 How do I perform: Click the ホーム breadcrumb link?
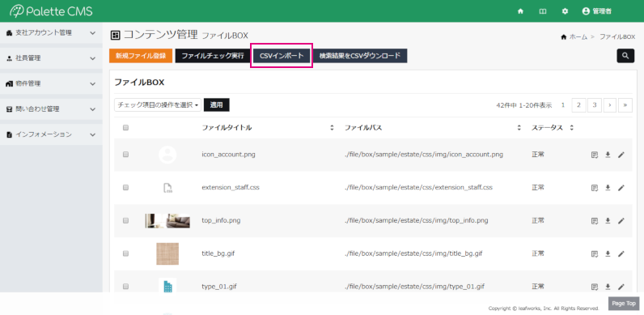pyautogui.click(x=578, y=36)
